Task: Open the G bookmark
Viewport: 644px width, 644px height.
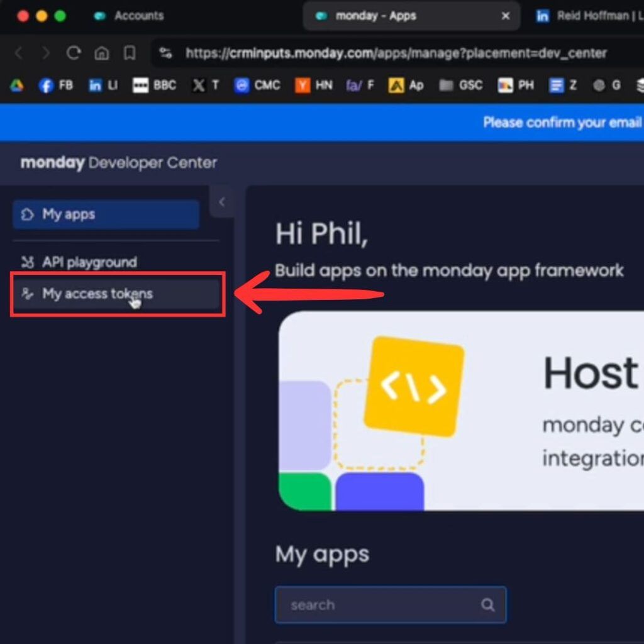Action: click(607, 86)
